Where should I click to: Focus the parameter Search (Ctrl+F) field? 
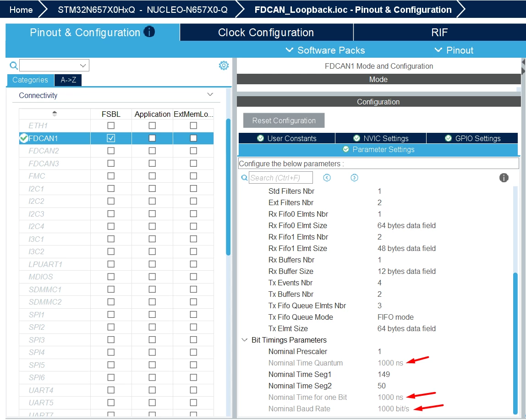(x=281, y=178)
